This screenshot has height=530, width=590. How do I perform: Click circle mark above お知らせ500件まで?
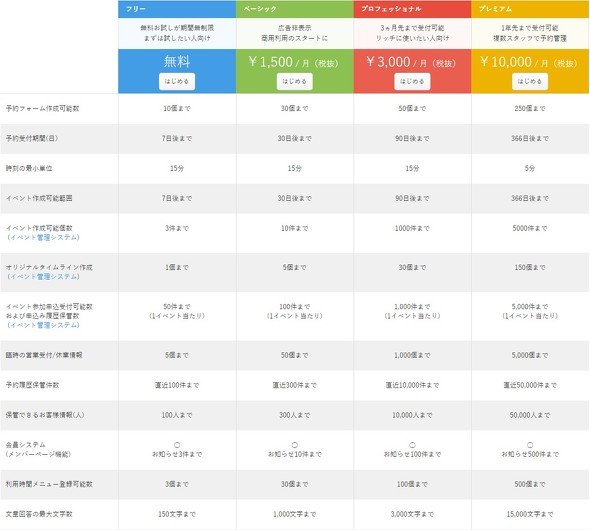click(530, 445)
